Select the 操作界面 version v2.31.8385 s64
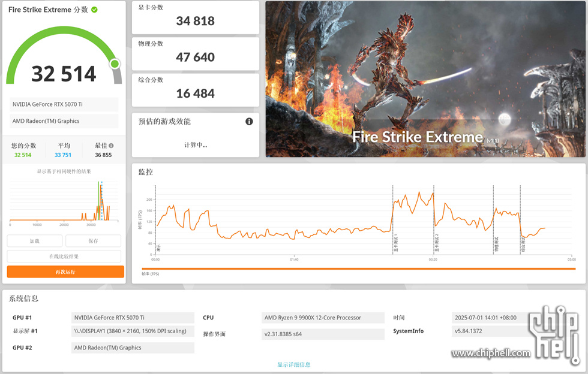 click(x=323, y=334)
